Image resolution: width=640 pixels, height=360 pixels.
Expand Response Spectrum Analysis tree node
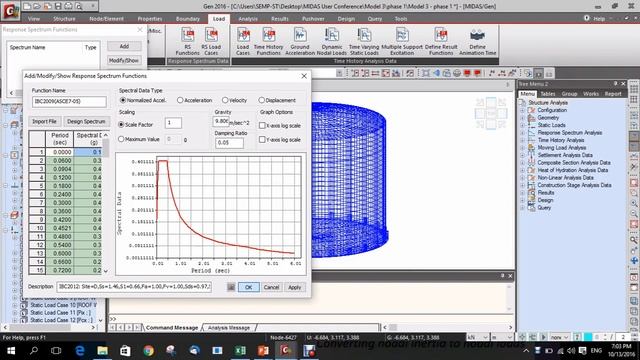coord(522,133)
